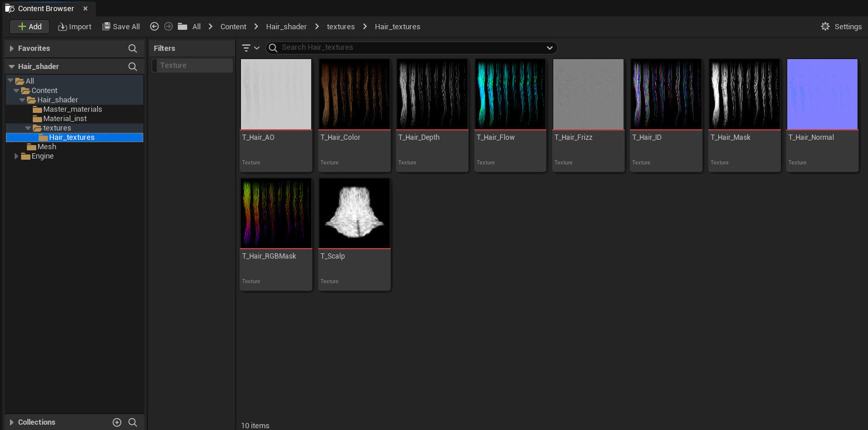
Task: Select the Hair_textures folder in tree
Action: click(74, 137)
